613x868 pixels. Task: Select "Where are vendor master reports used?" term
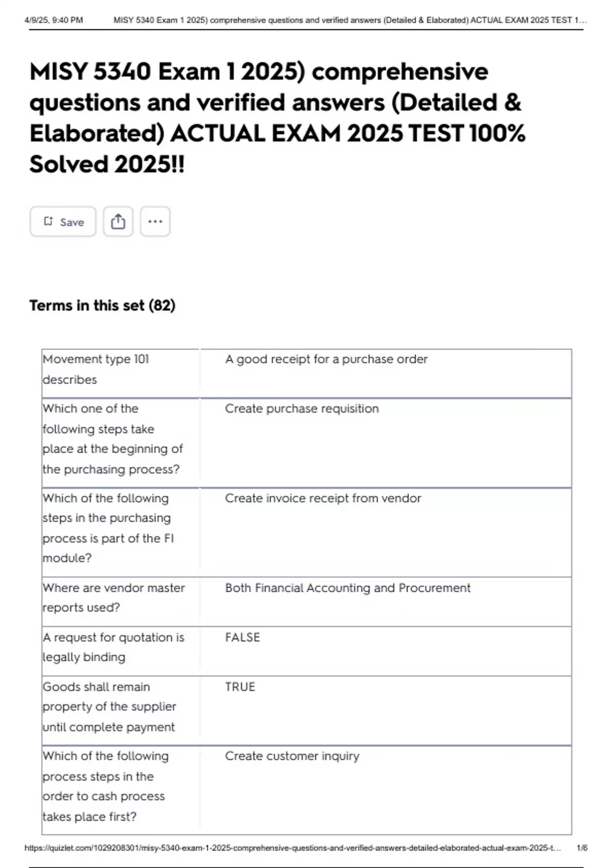click(x=113, y=597)
